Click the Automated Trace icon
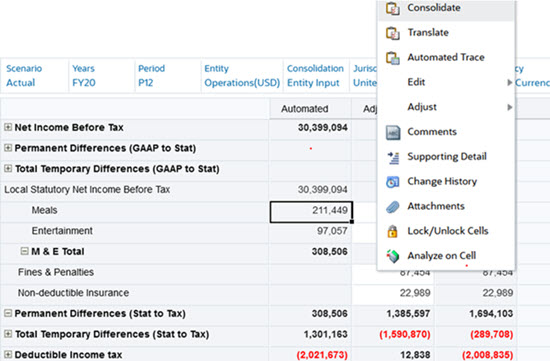Viewport: 550px width, 361px height. tap(393, 58)
